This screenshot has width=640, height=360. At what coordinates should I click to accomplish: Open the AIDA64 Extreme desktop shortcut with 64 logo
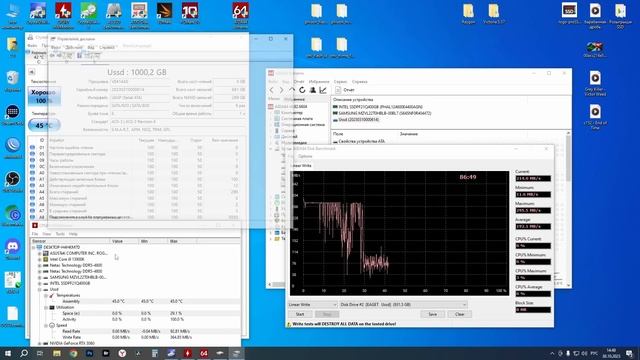point(240,16)
